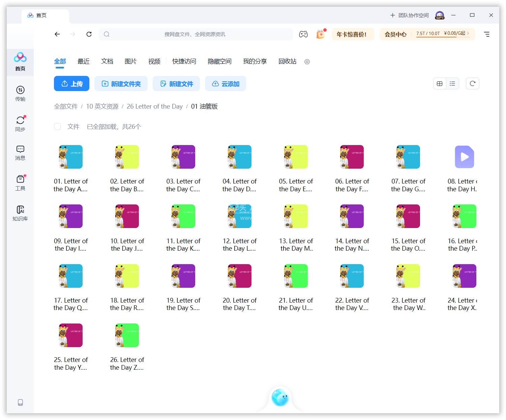Image resolution: width=506 pixels, height=420 pixels.
Task: Open tab settings gear after 回收站
Action: click(307, 62)
